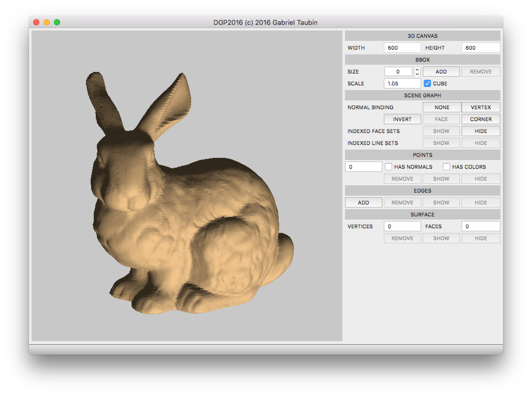Click the WIDTH input field
This screenshot has width=532, height=396.
coord(402,48)
